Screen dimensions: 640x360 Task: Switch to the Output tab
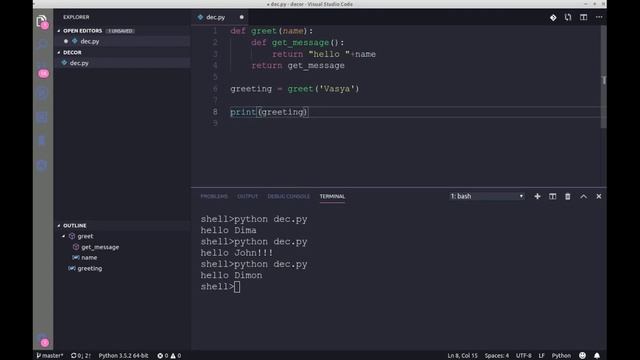pyautogui.click(x=247, y=196)
